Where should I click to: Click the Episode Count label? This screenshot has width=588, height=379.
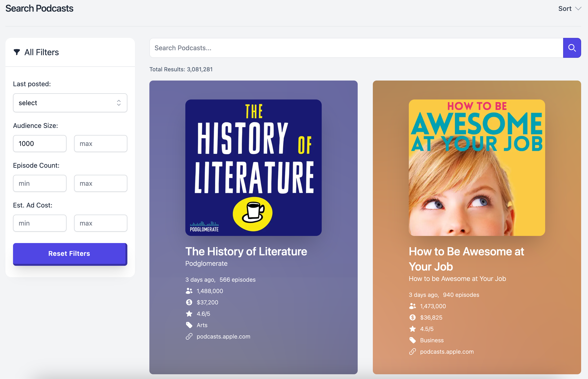[x=36, y=165]
